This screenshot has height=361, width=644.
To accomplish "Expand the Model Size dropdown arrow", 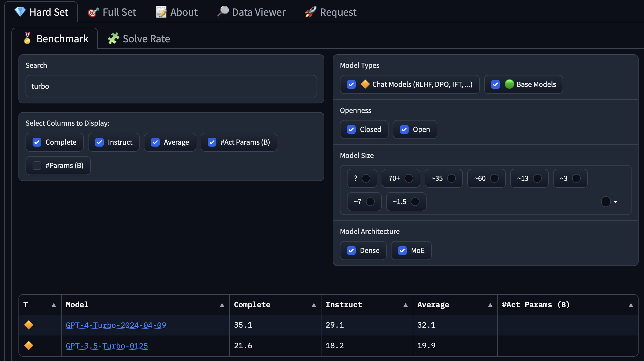I will (615, 202).
